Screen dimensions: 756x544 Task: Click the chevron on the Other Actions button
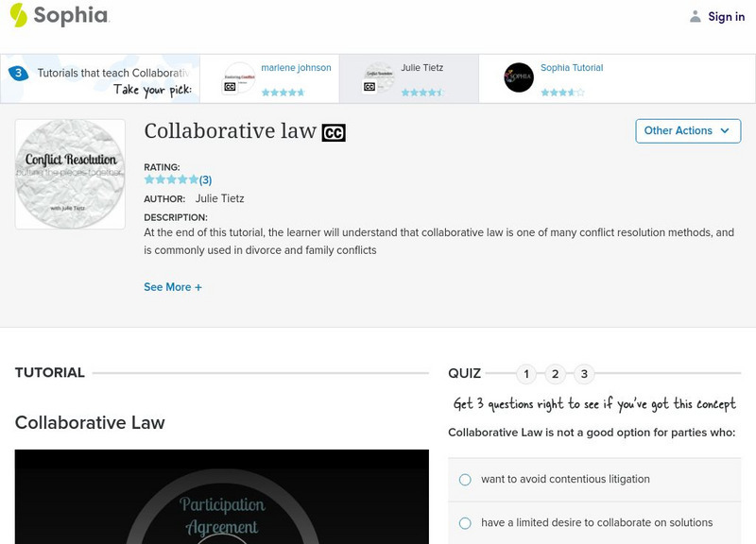(x=726, y=131)
